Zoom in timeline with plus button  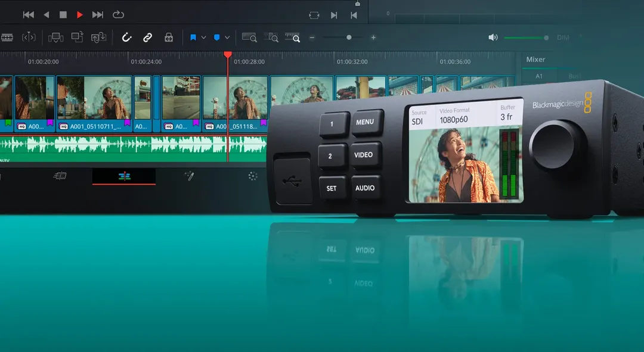point(373,38)
